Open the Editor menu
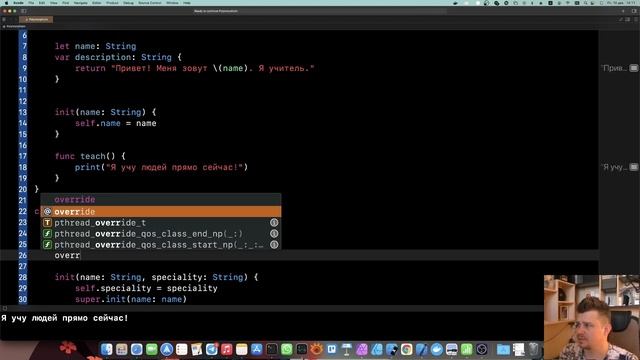Screen dimensions: 640x360 [x=97, y=3]
